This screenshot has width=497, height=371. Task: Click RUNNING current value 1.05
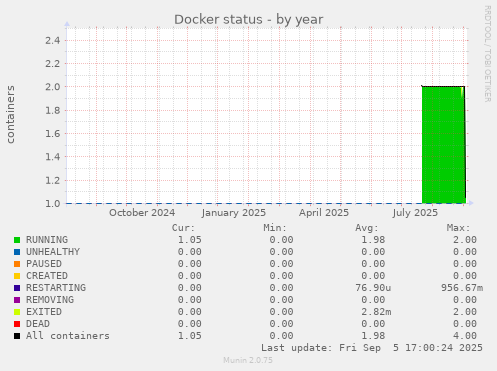[189, 240]
